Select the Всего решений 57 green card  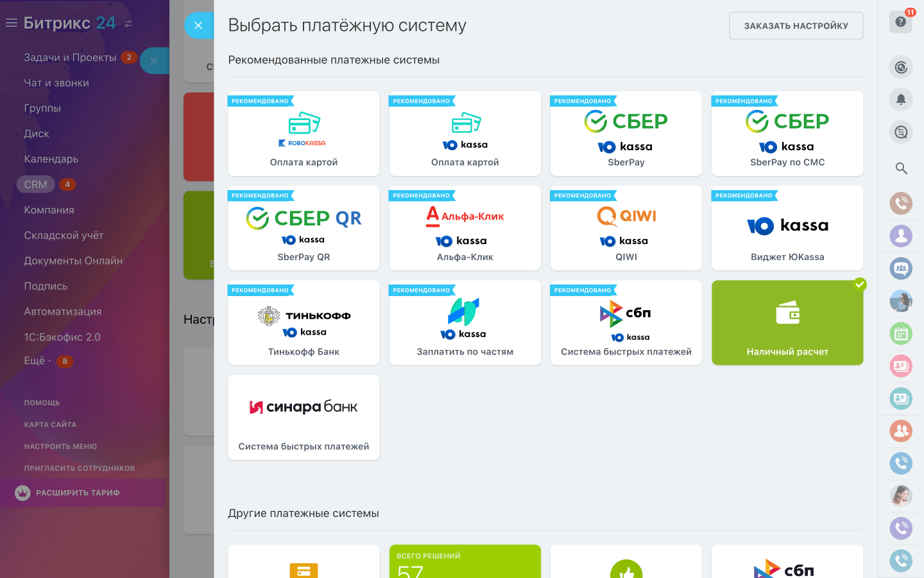pos(465,561)
